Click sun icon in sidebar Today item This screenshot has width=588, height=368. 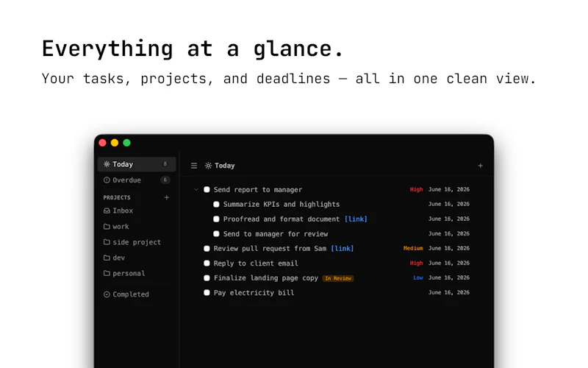(x=107, y=164)
